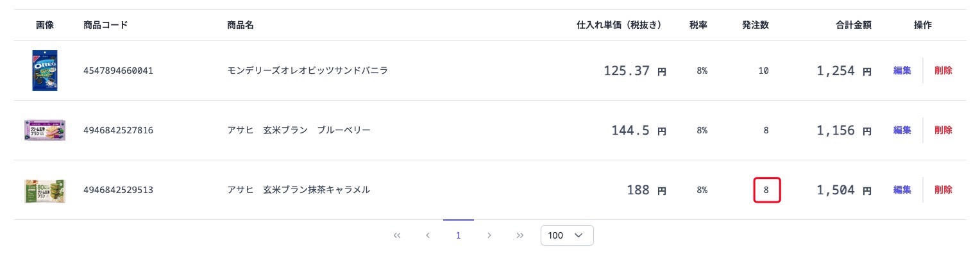
Task: Click the blueberry 玄米ブラン product thumbnail
Action: 45,130
